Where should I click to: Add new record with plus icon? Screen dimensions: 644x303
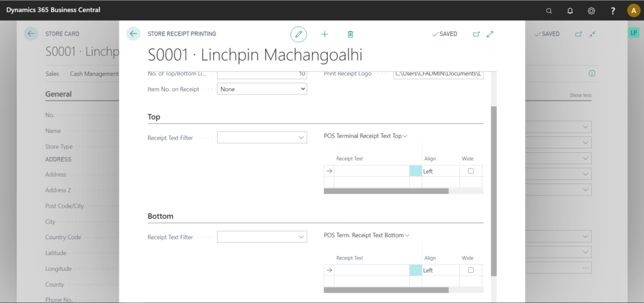tap(325, 34)
